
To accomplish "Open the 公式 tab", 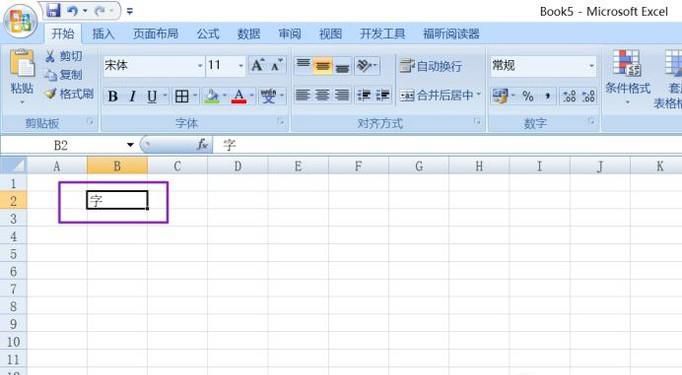I will [x=207, y=33].
